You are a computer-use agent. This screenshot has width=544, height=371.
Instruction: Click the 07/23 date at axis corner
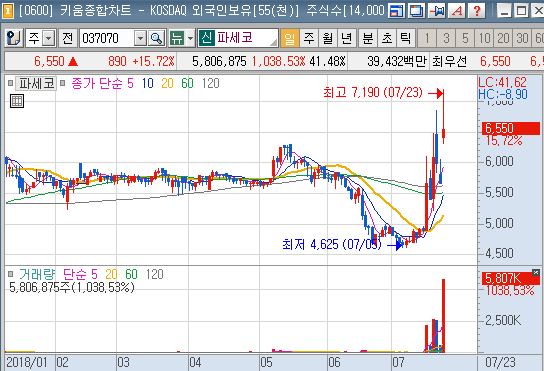click(x=500, y=363)
